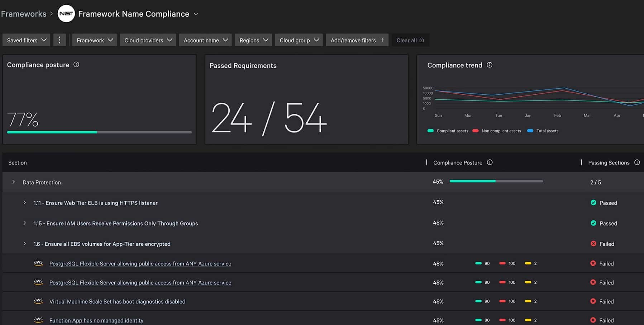Open the Account name filter dropdown
Viewport: 644px width, 325px height.
tap(205, 40)
